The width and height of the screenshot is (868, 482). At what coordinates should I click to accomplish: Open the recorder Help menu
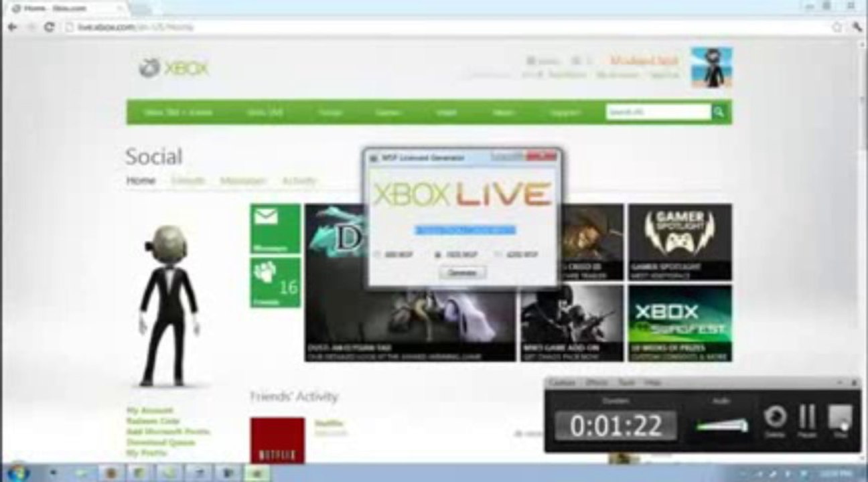652,382
